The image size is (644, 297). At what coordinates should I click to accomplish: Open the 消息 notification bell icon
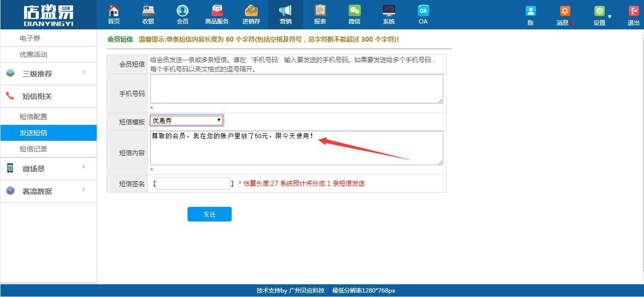click(x=565, y=11)
